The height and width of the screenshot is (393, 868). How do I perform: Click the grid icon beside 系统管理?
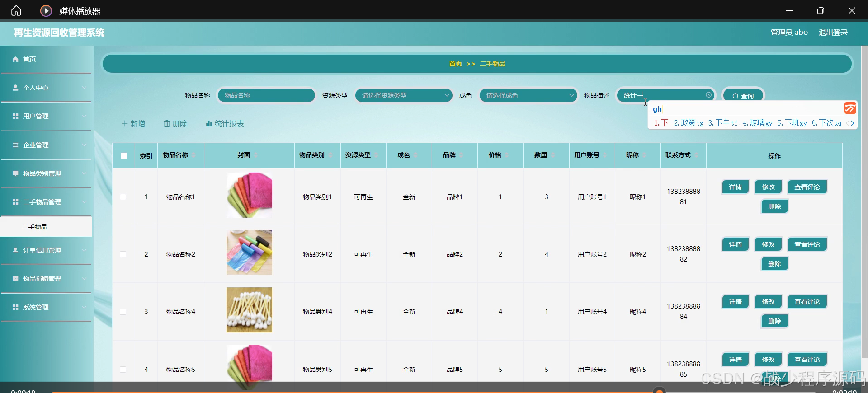point(15,307)
